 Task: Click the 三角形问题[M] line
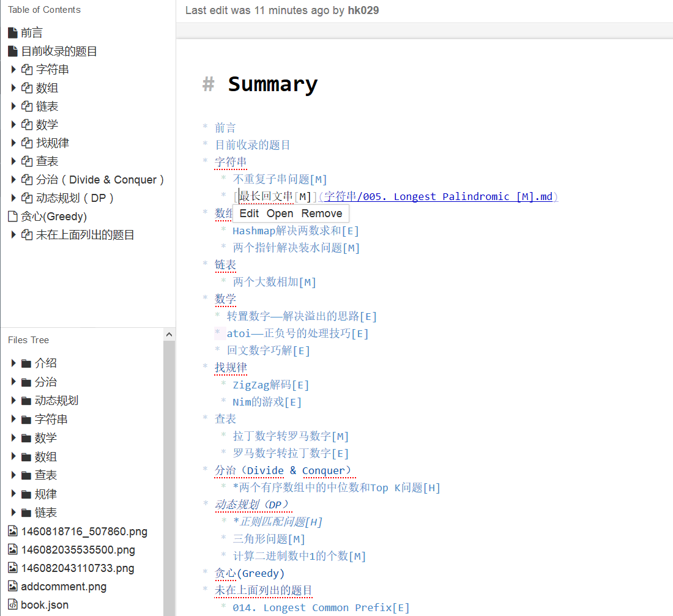[x=269, y=539]
